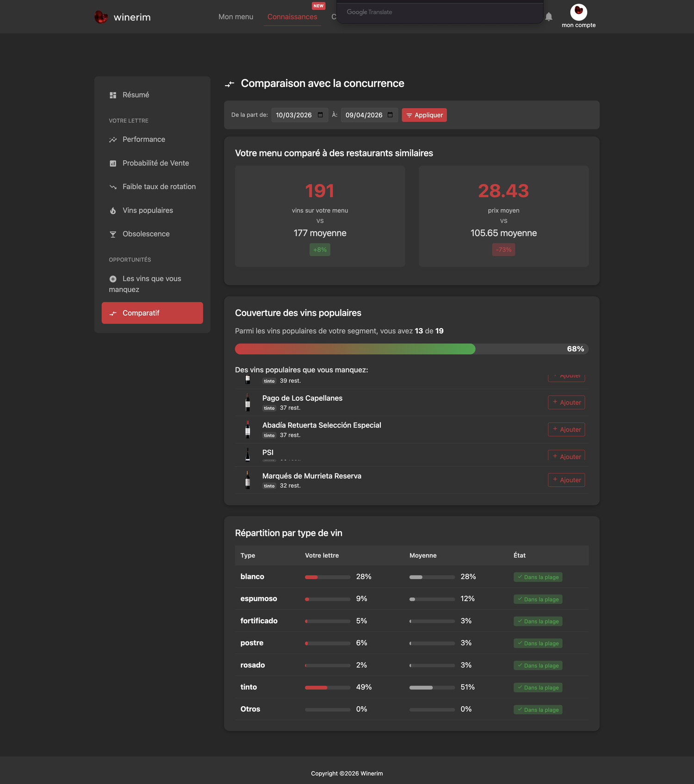Click the espumoso row label

259,599
